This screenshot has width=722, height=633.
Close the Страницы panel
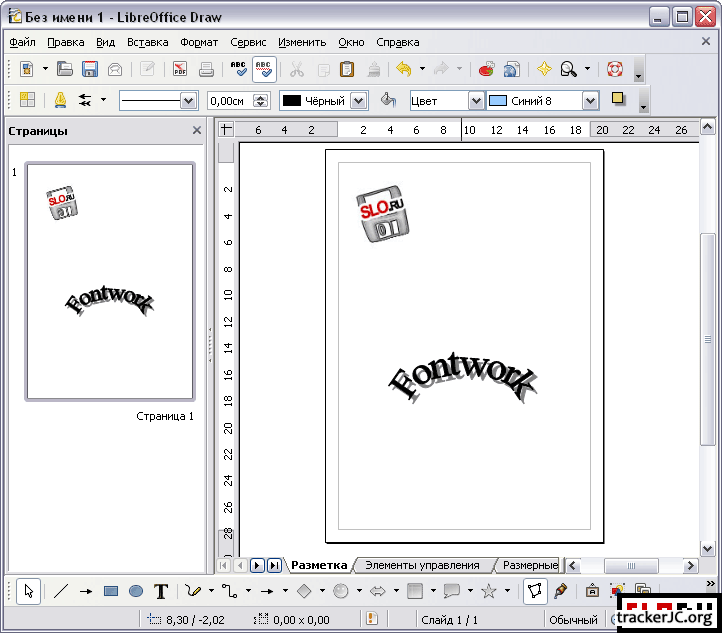(197, 130)
